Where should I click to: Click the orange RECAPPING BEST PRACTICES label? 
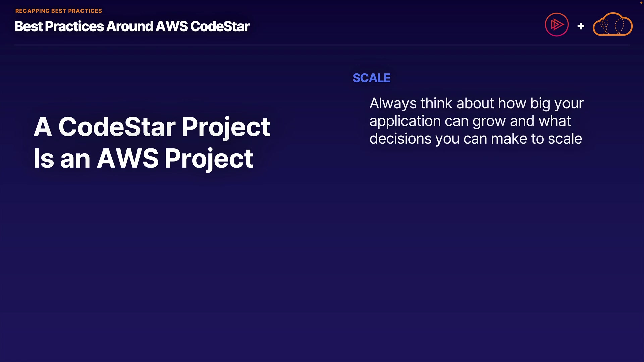59,11
